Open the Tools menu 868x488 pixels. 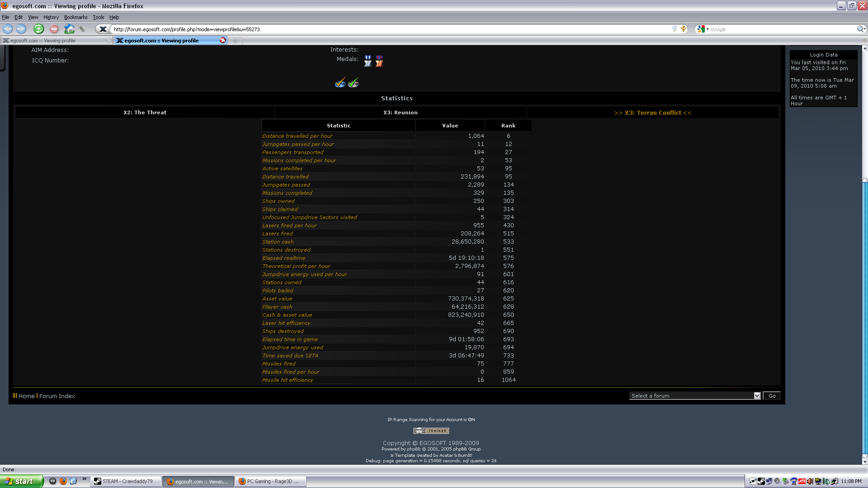click(98, 17)
